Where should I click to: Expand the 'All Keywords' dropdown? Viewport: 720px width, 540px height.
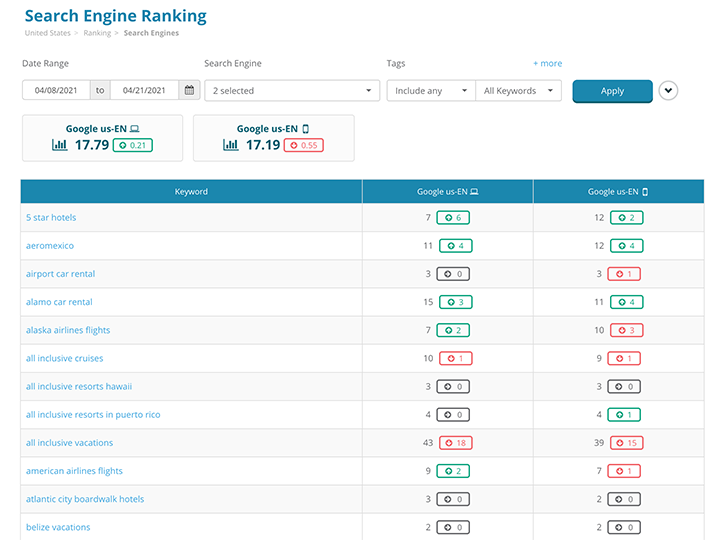point(518,91)
